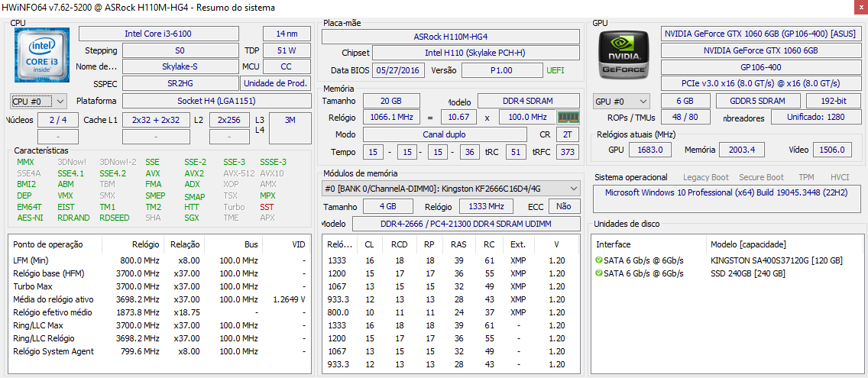Click the Socket H4 (LGA1151) platform field

tap(216, 102)
